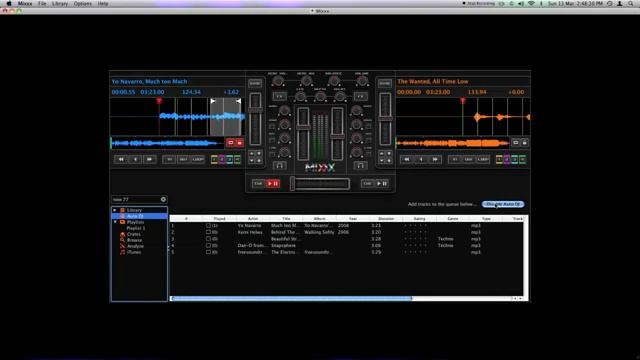Collapse the Playlists tree item
Viewport: 640px width, 360px height.
(x=115, y=222)
